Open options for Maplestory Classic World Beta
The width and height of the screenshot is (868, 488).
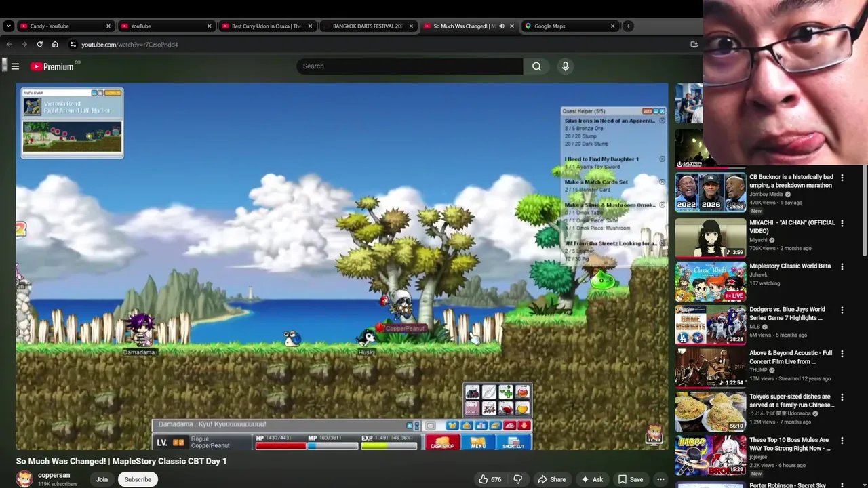pyautogui.click(x=842, y=266)
